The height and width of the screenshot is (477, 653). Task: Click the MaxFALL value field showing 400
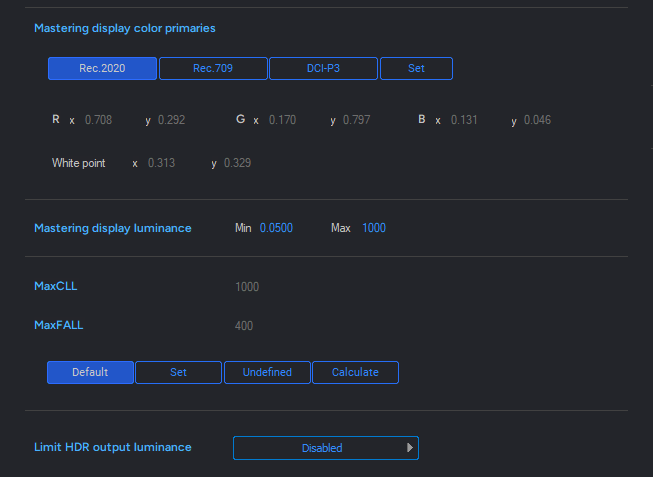coord(244,325)
